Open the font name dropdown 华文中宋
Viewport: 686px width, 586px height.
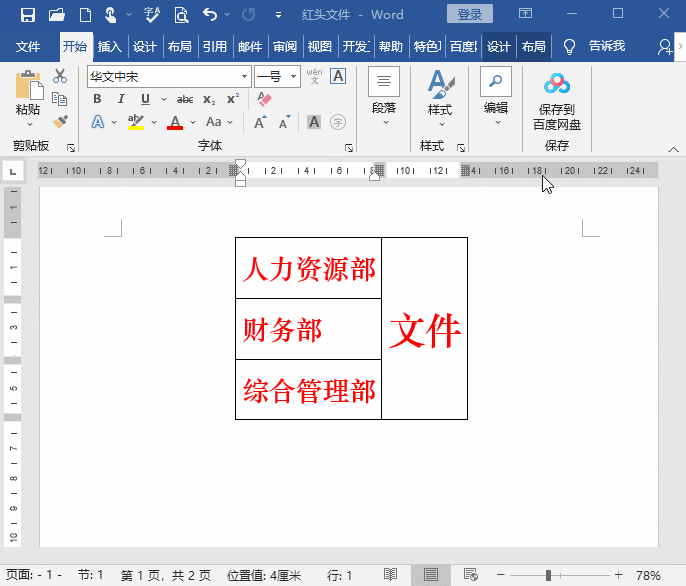click(x=244, y=77)
